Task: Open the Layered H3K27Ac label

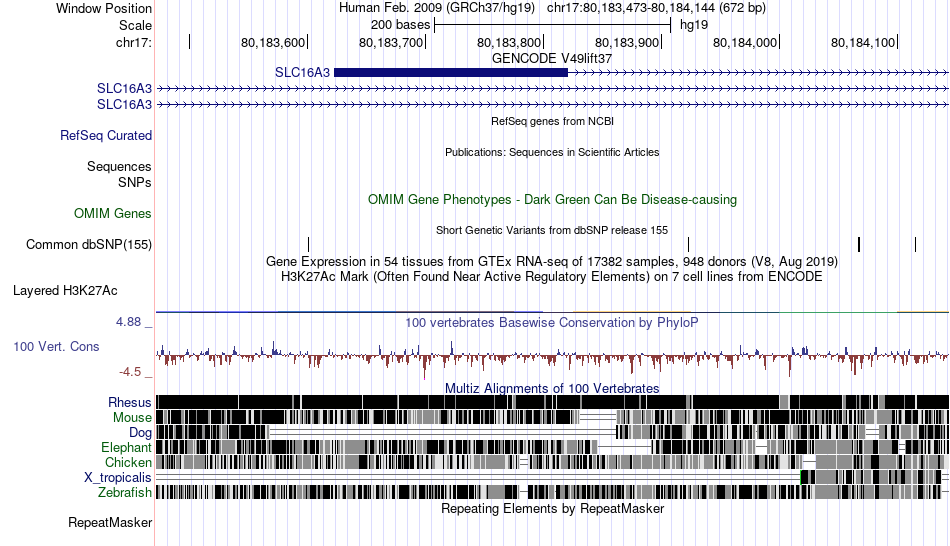Action: (x=65, y=290)
